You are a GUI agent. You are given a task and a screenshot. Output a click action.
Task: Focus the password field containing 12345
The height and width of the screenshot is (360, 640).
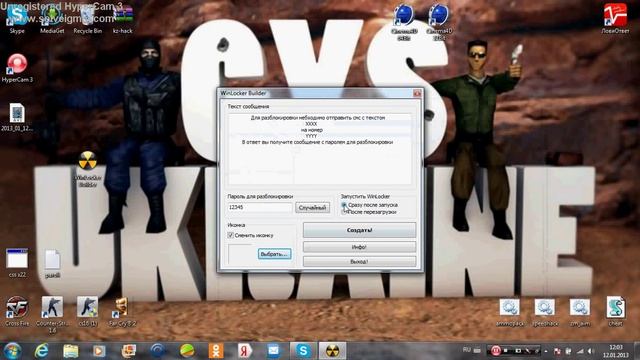260,207
